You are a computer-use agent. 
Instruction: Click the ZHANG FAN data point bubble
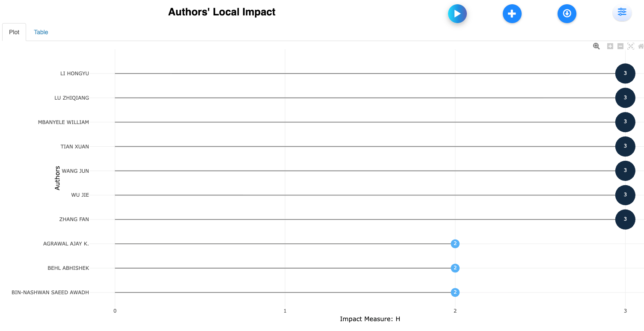coord(625,219)
